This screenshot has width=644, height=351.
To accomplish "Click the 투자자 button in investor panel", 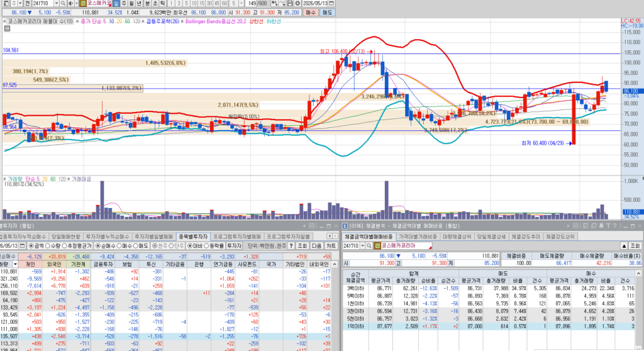I will pyautogui.click(x=235, y=246).
